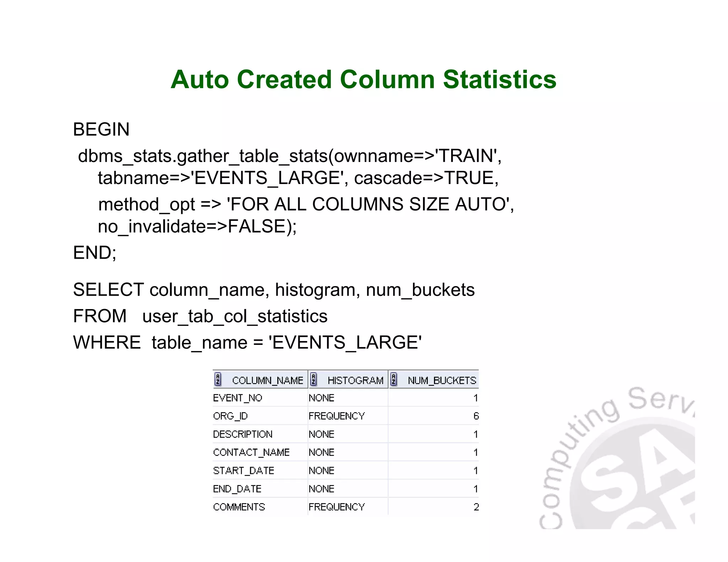
Task: Click NONE histogram value for DESCRIPTION
Action: [x=321, y=434]
